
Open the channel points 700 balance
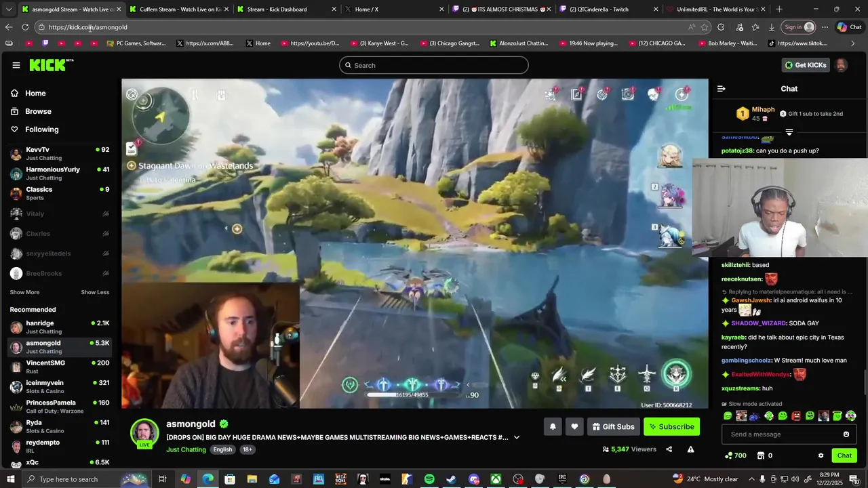(x=736, y=455)
